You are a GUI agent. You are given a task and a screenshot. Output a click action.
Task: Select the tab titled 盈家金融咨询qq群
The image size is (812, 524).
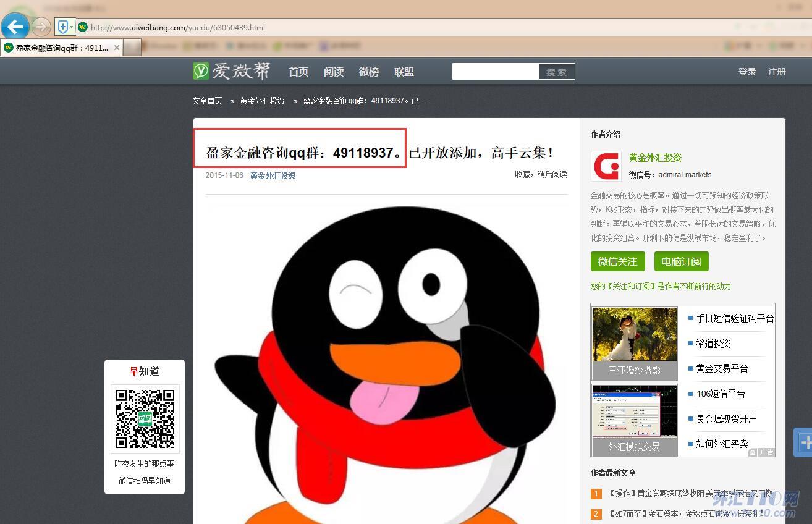(62, 48)
